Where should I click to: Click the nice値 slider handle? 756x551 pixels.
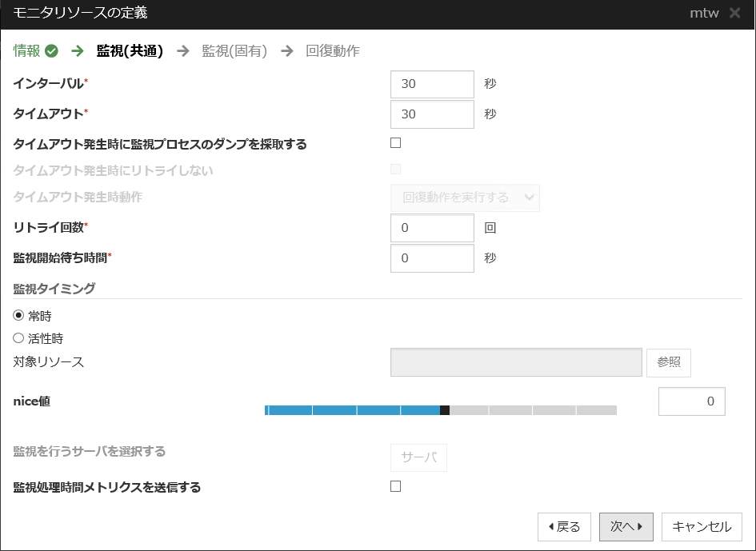coord(445,410)
